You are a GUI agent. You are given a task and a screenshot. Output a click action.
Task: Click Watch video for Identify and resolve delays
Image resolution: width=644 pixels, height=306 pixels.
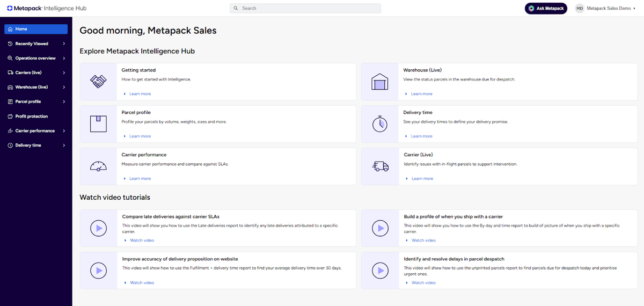tap(423, 283)
